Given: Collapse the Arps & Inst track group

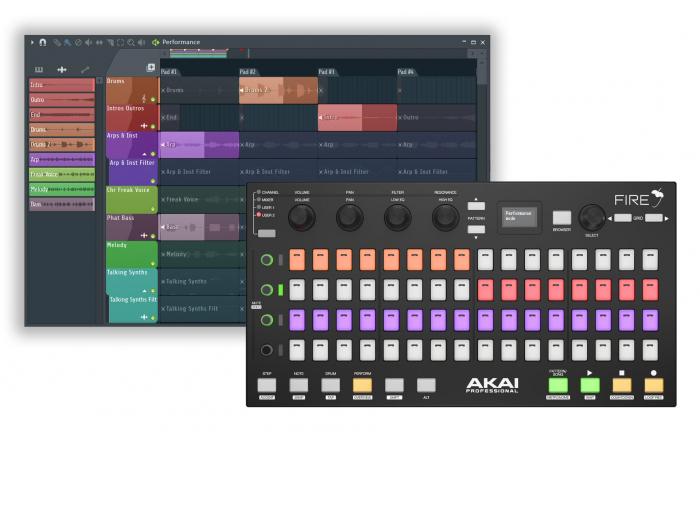Looking at the screenshot, I should 142,153.
